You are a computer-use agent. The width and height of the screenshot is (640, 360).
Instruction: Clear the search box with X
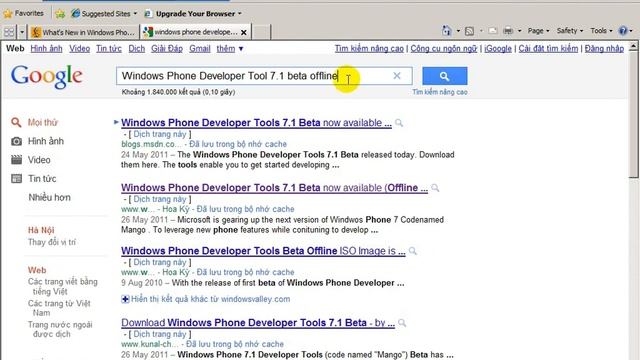397,76
